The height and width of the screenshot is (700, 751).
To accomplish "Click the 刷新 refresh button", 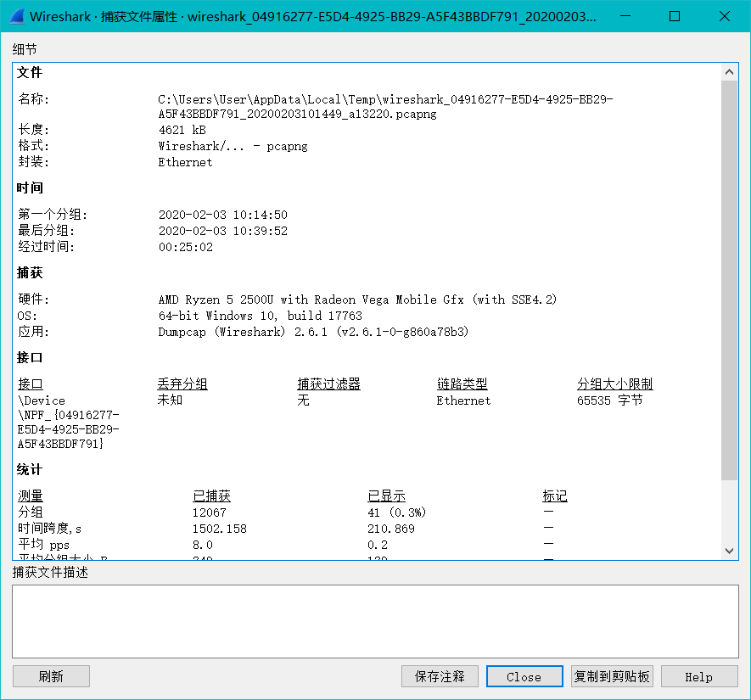I will (51, 676).
